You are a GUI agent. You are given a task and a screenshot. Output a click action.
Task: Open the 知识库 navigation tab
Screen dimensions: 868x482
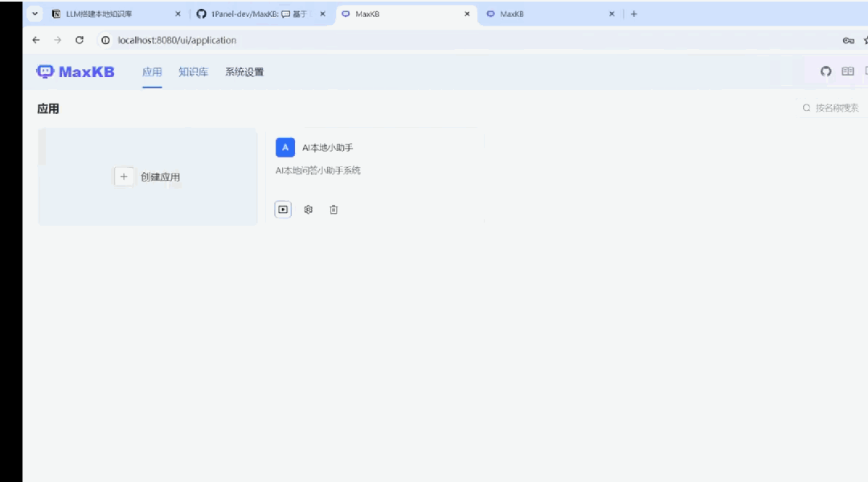click(x=193, y=72)
